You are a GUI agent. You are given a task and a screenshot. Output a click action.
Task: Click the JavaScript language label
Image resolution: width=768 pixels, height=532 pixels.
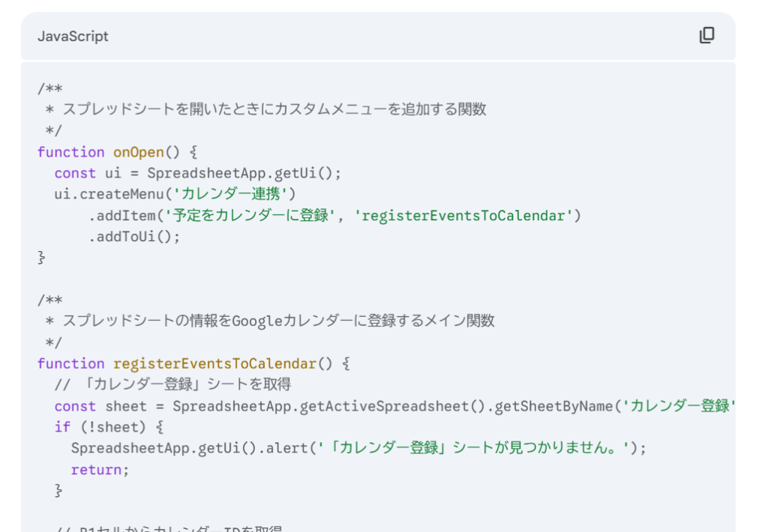pos(73,36)
